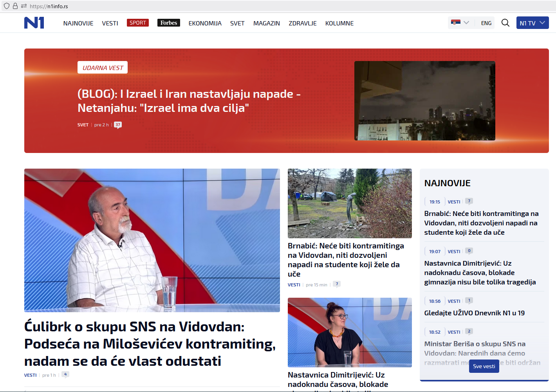Screen dimensions: 556x392
Task: Go to the SPORT section
Action: [x=138, y=23]
